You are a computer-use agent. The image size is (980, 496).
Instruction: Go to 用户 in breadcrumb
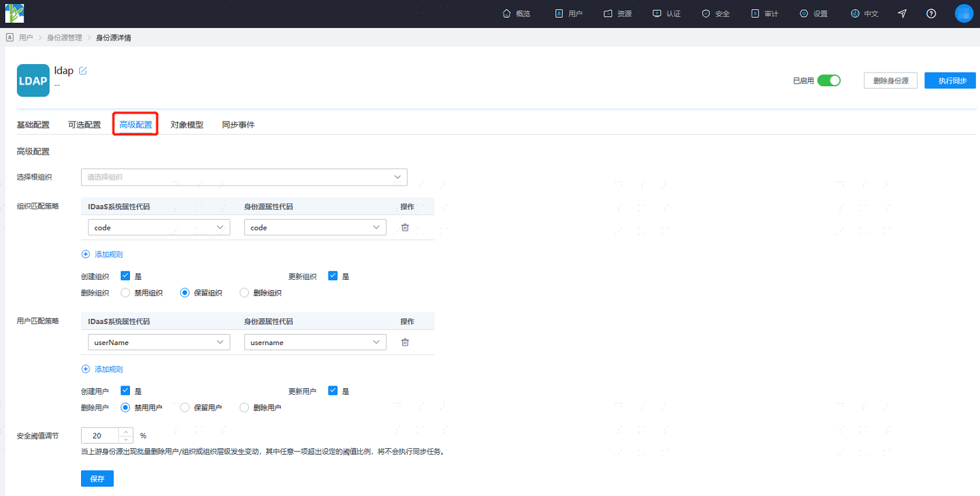pyautogui.click(x=26, y=38)
